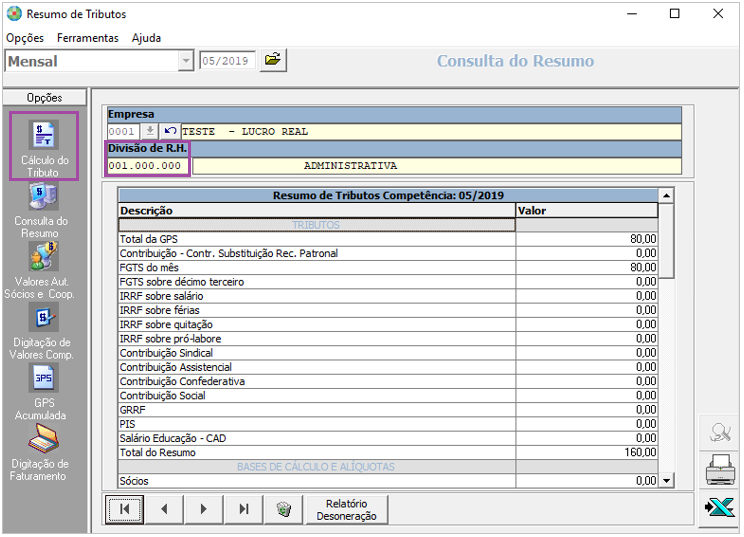The width and height of the screenshot is (744, 537).
Task: Open GPS Acumulada option
Action: click(x=43, y=392)
